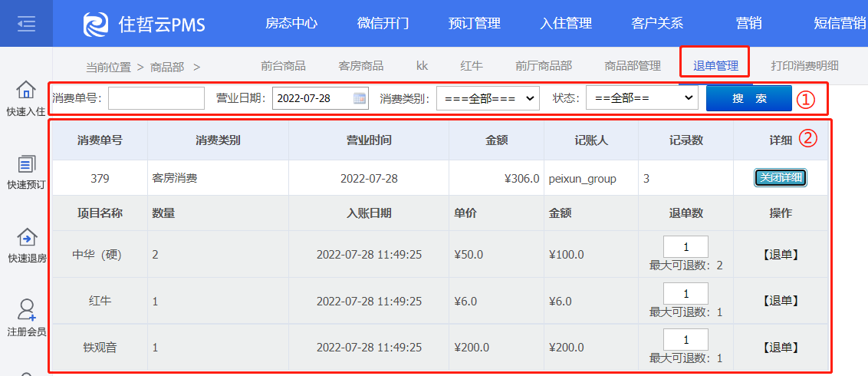Switch to 前台商品 tab

point(284,66)
